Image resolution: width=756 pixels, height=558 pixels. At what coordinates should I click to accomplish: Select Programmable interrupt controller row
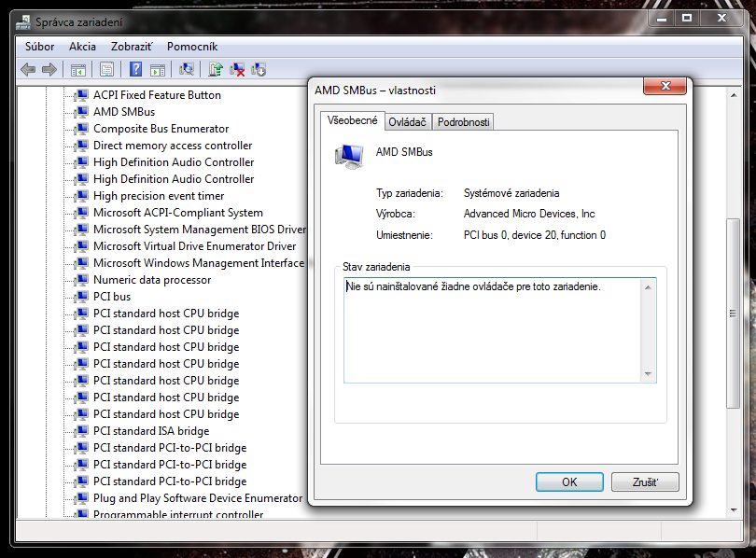[178, 514]
